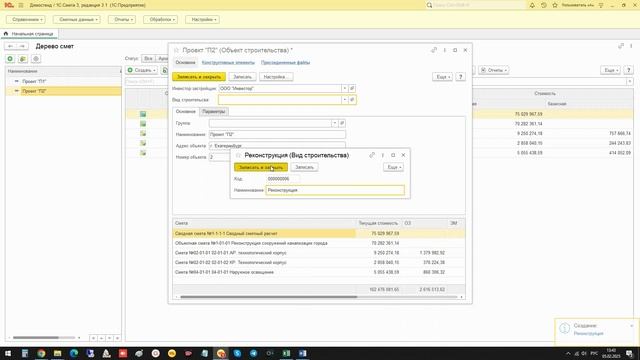Screen dimensions: 640x360
Task: Open Вид строительства linked item icon
Action: pyautogui.click(x=352, y=100)
